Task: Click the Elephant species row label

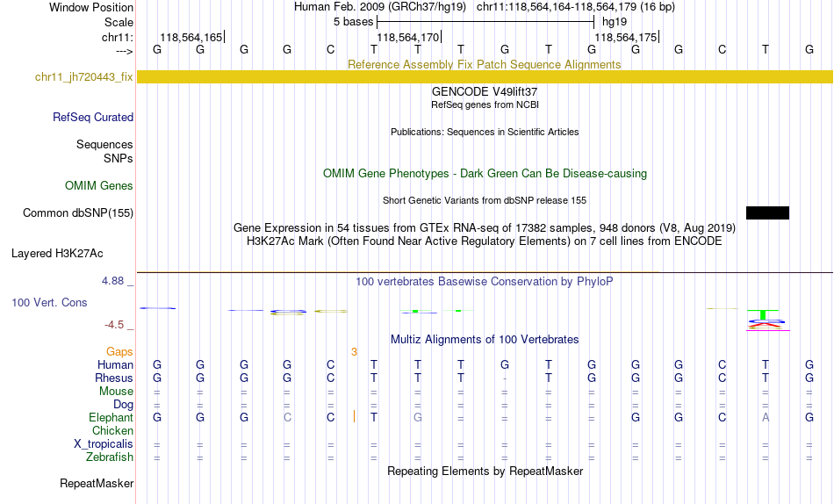Action: (111, 417)
